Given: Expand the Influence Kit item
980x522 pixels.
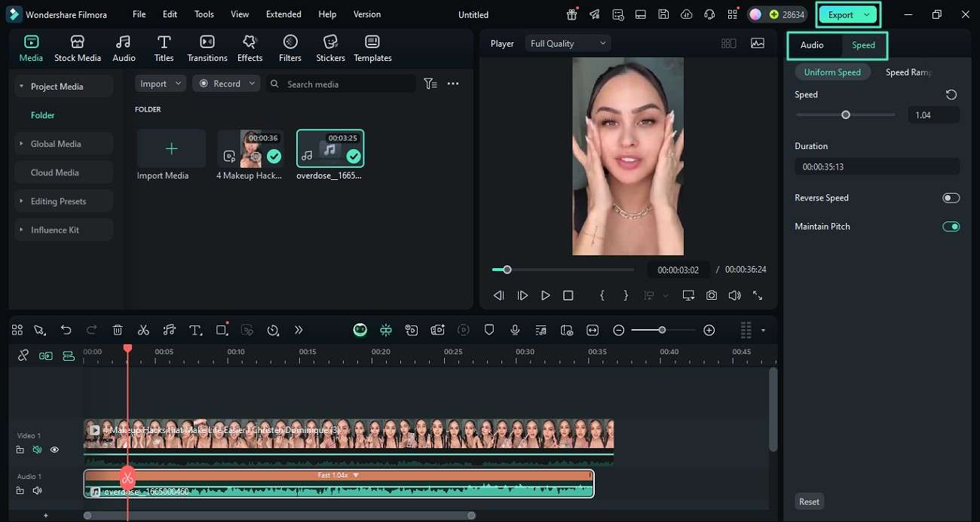Looking at the screenshot, I should pos(22,230).
